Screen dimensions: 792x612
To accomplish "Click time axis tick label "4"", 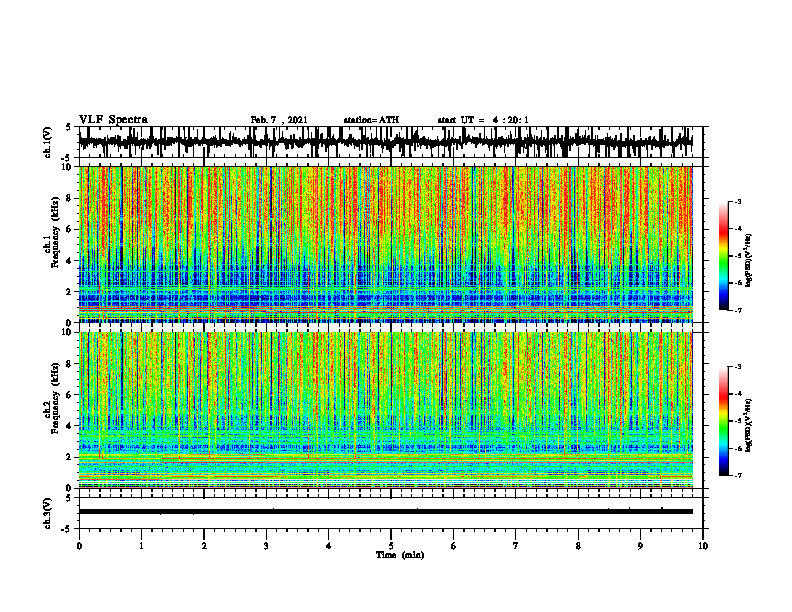I will point(328,546).
